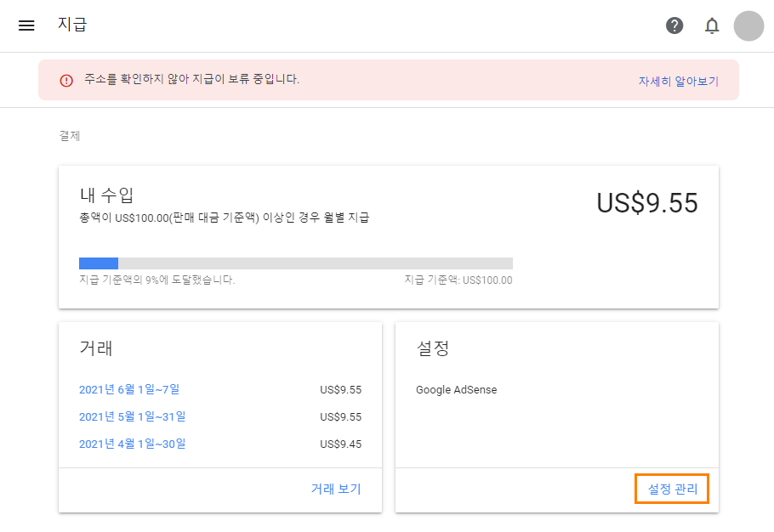This screenshot has width=774, height=532.
Task: Open the notifications bell
Action: pyautogui.click(x=712, y=25)
